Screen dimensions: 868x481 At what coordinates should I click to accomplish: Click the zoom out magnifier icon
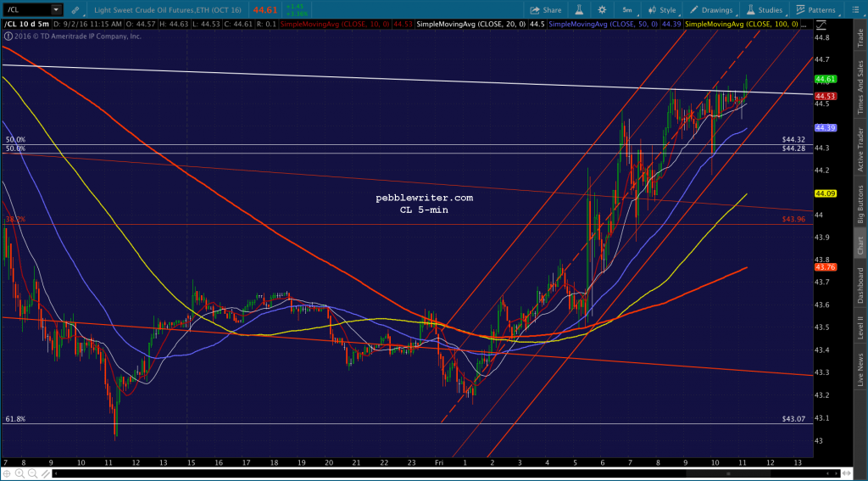point(31,473)
